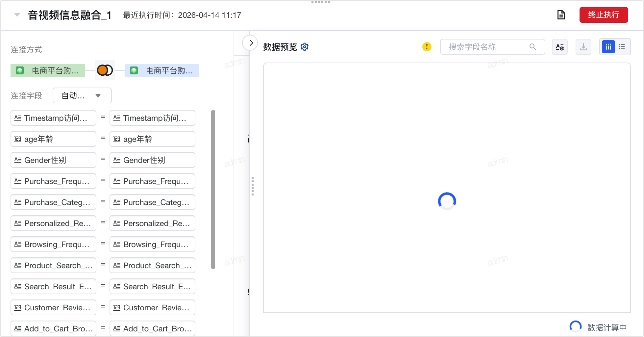Screen dimensions: 644x337
Task: Open the document log icon
Action: click(x=561, y=15)
